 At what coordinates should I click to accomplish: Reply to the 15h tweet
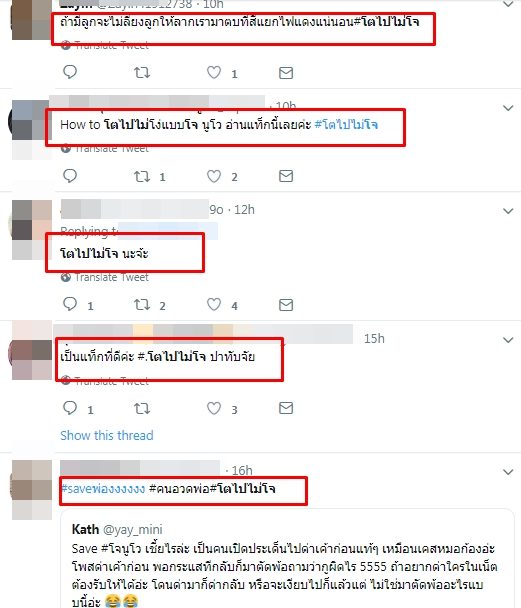click(70, 408)
